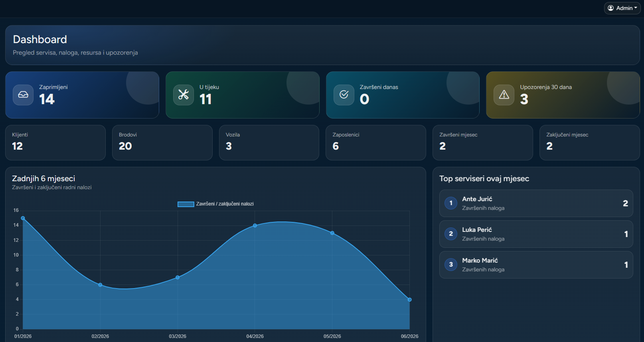Click the 06/2026 chart data point
Screen dimensions: 644x342
409,300
